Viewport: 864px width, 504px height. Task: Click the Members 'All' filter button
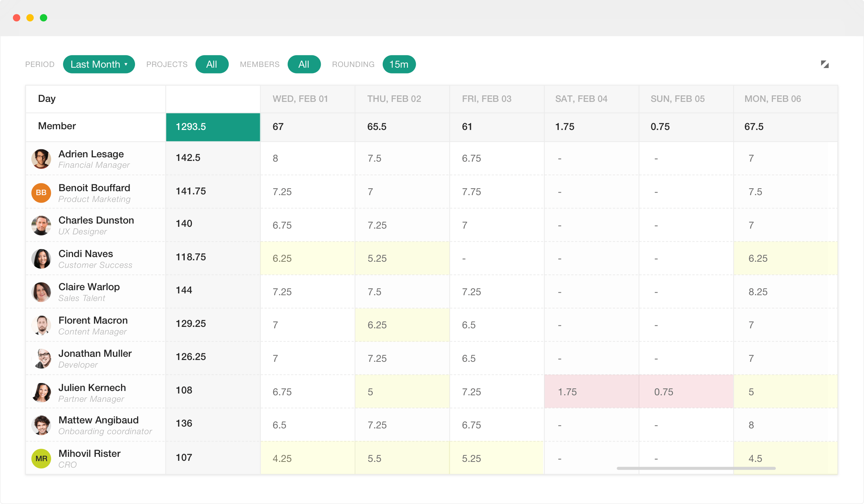[303, 64]
